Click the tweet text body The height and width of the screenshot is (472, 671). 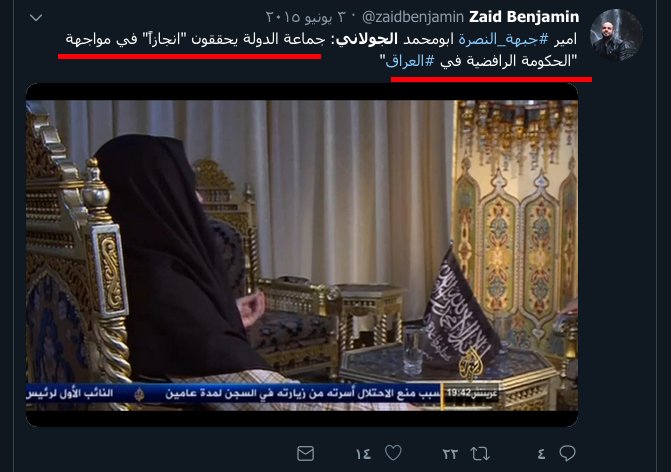[321, 50]
